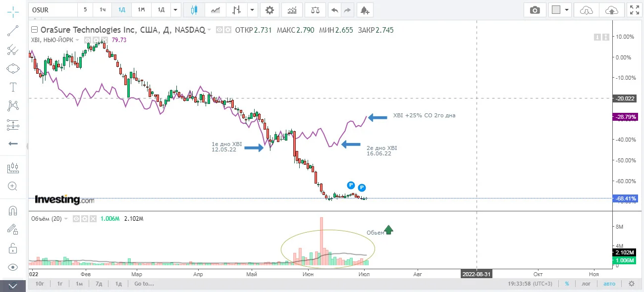Set the range to 1д in bottom bar

(x=118, y=284)
